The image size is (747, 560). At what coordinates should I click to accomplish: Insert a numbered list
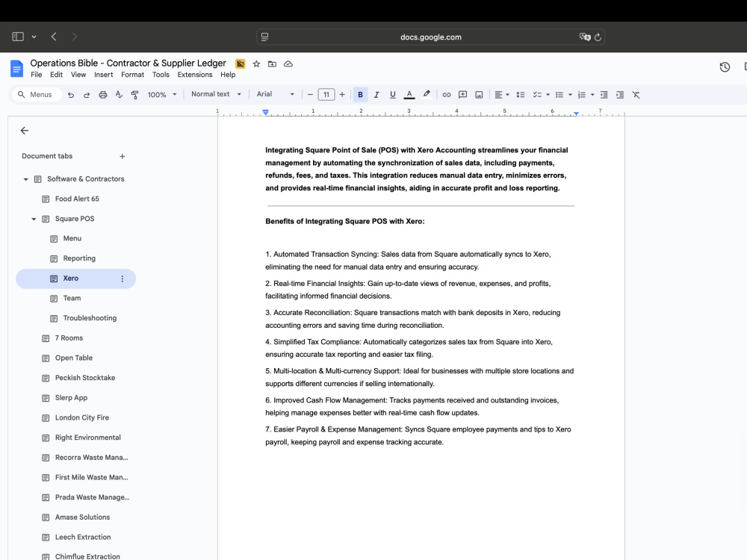coord(582,95)
